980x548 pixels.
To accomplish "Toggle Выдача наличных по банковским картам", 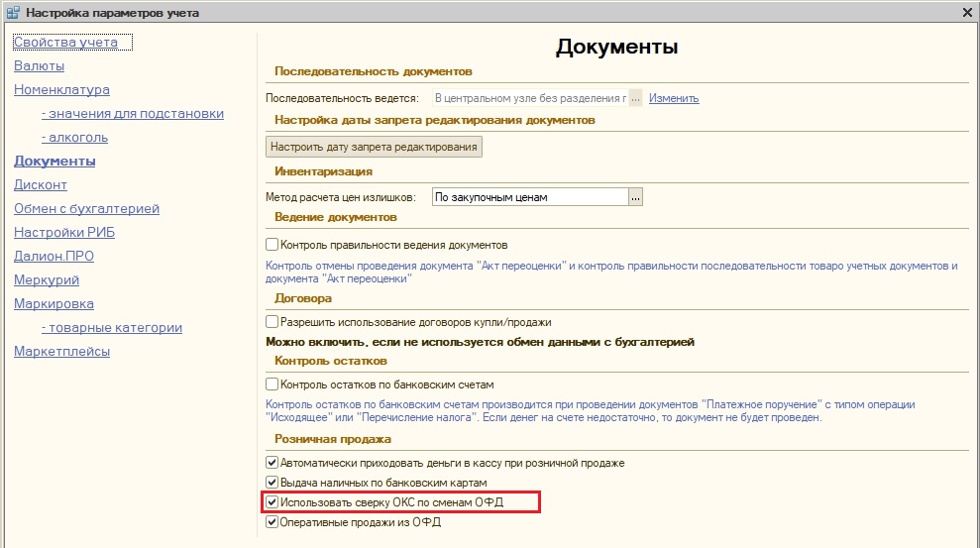I will coord(272,483).
